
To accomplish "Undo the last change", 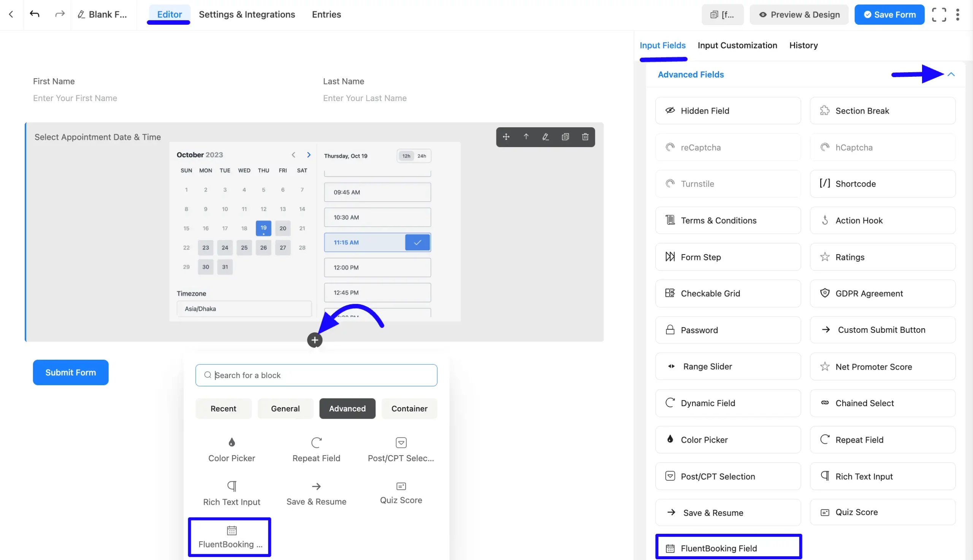I will click(x=35, y=14).
